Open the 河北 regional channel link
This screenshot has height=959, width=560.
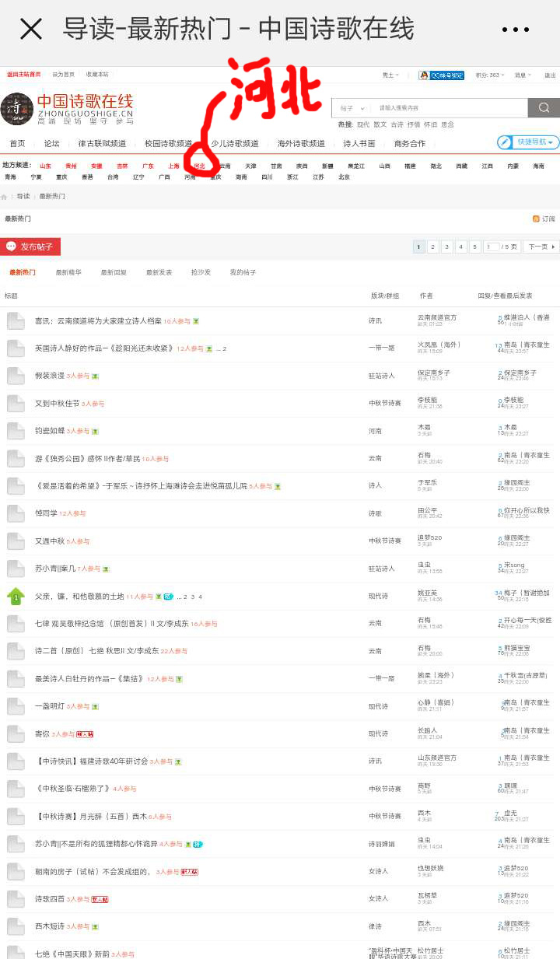200,166
